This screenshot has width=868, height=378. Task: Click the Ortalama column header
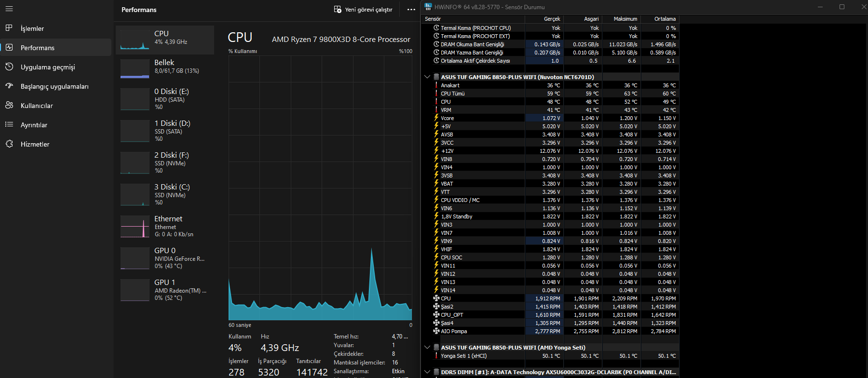pyautogui.click(x=660, y=19)
